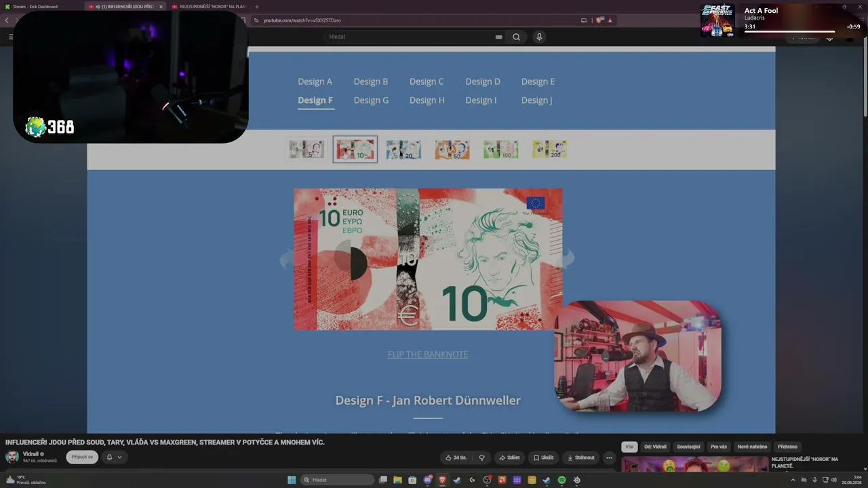Viewport: 868px width, 488px height.
Task: Click the 10 euro banknote image
Action: point(428,260)
